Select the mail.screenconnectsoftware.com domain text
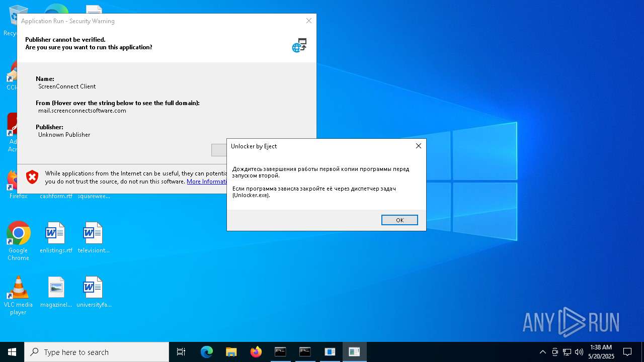 [x=82, y=111]
